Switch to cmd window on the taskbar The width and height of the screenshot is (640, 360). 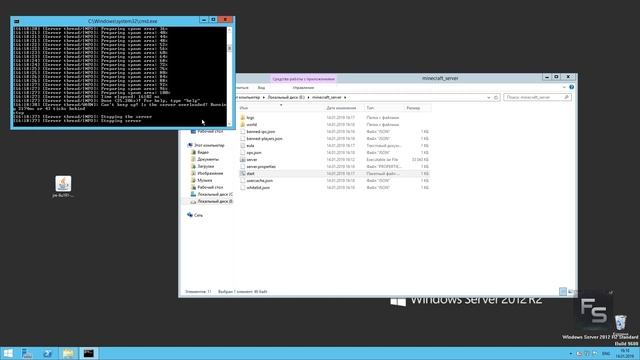pos(89,353)
